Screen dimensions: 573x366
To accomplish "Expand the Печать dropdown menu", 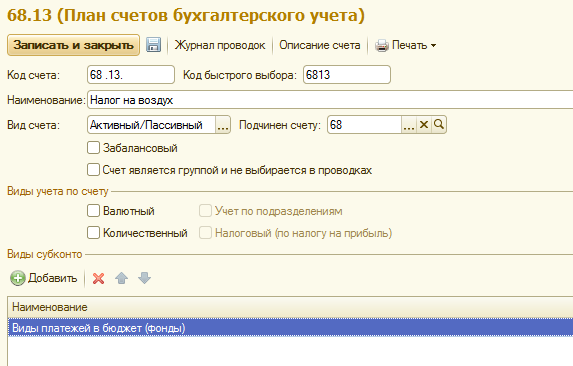I will click(433, 46).
